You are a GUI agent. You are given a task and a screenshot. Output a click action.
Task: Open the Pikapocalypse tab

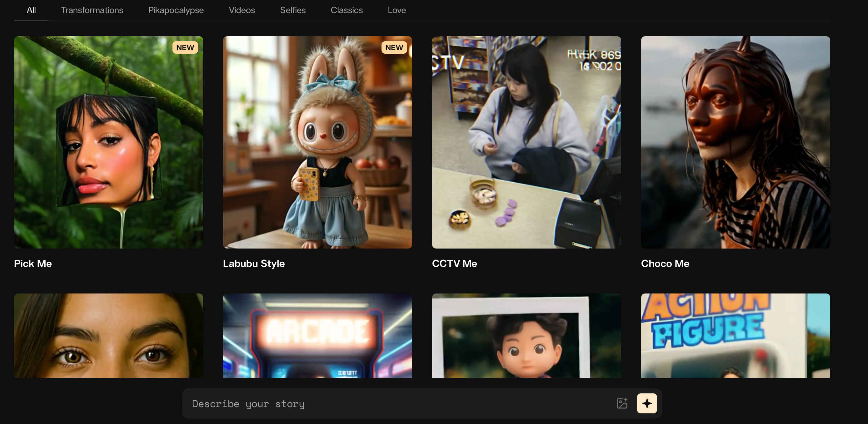pyautogui.click(x=176, y=10)
